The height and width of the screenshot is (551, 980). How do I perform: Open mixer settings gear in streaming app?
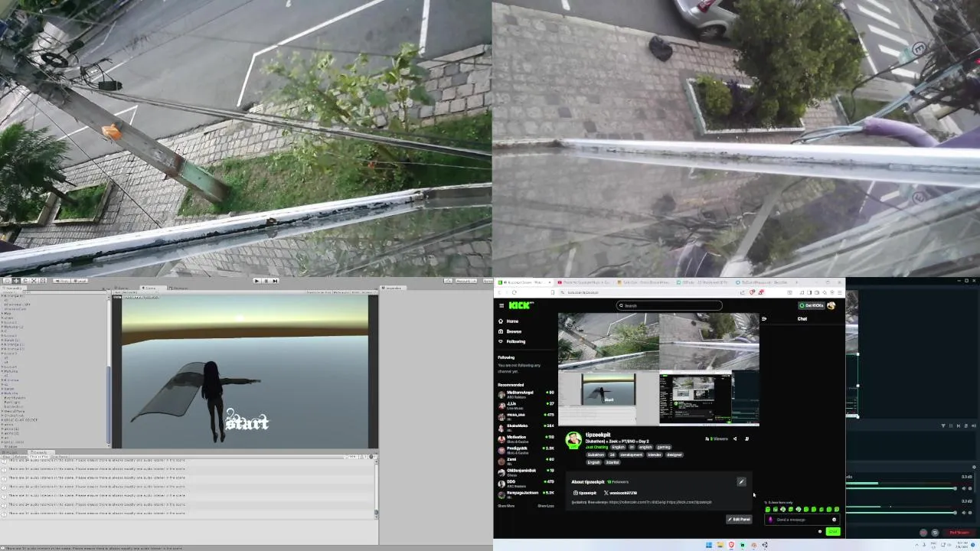974,467
